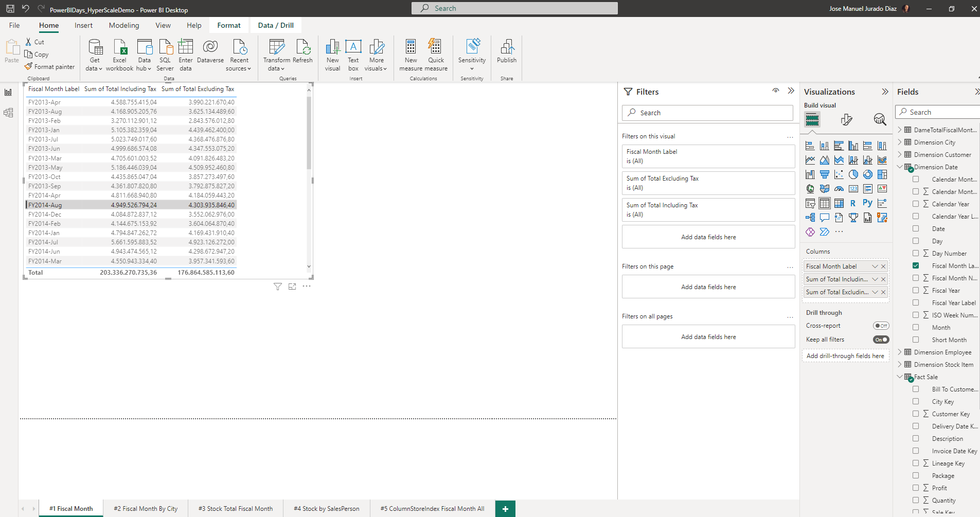Open Transform data in ribbon
This screenshot has height=517, width=980.
point(276,55)
